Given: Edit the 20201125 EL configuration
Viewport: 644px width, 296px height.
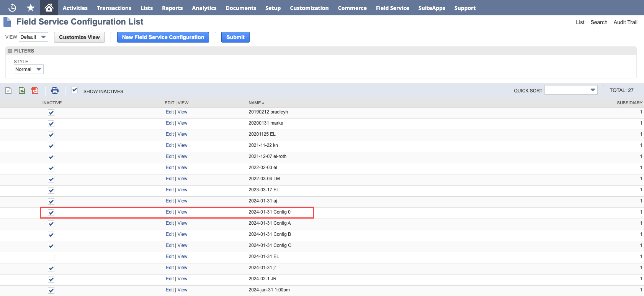Looking at the screenshot, I should coord(170,134).
